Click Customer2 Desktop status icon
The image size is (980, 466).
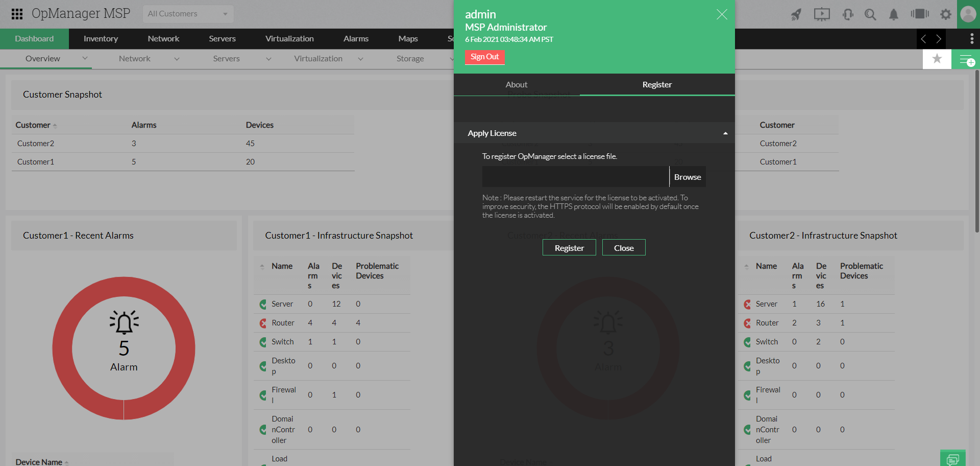tap(747, 366)
